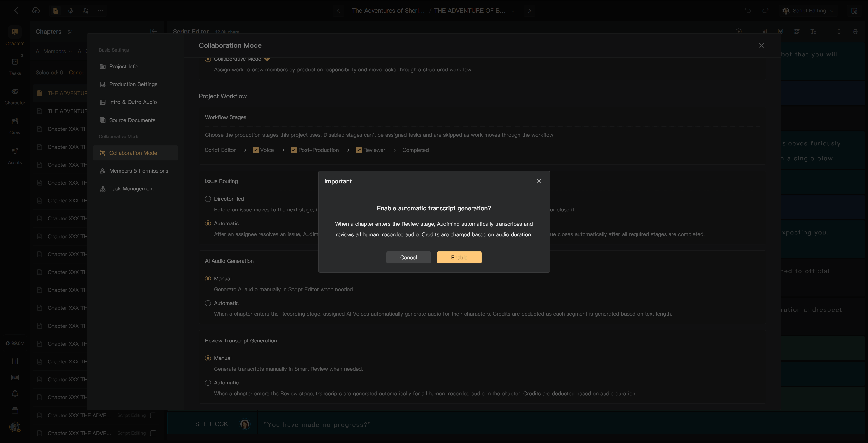Open Intro & Outro Audio settings
Viewport: 868px width, 443px height.
(135, 102)
